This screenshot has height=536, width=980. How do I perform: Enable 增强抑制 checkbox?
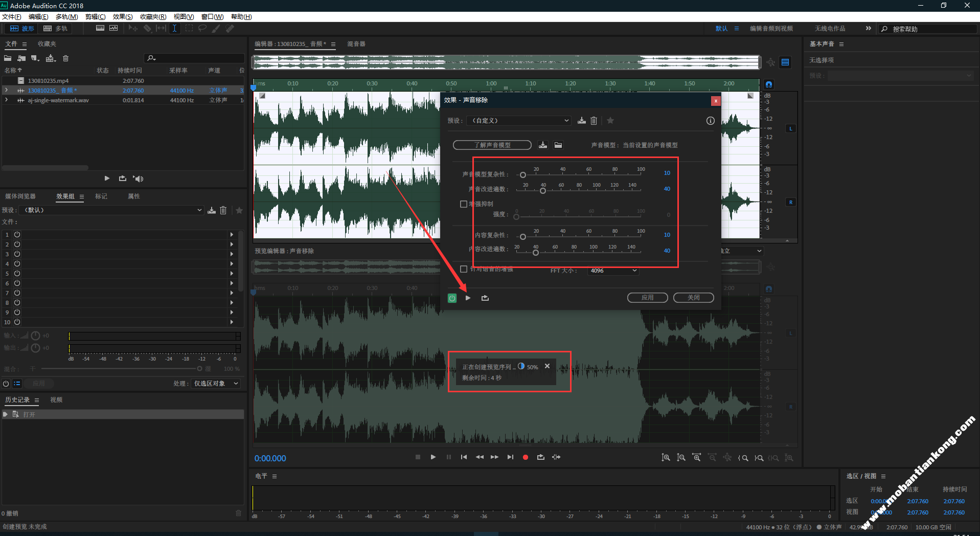click(464, 204)
